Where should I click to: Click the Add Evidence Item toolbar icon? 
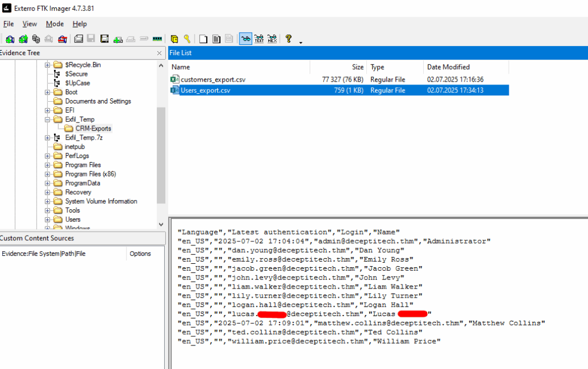pos(10,39)
